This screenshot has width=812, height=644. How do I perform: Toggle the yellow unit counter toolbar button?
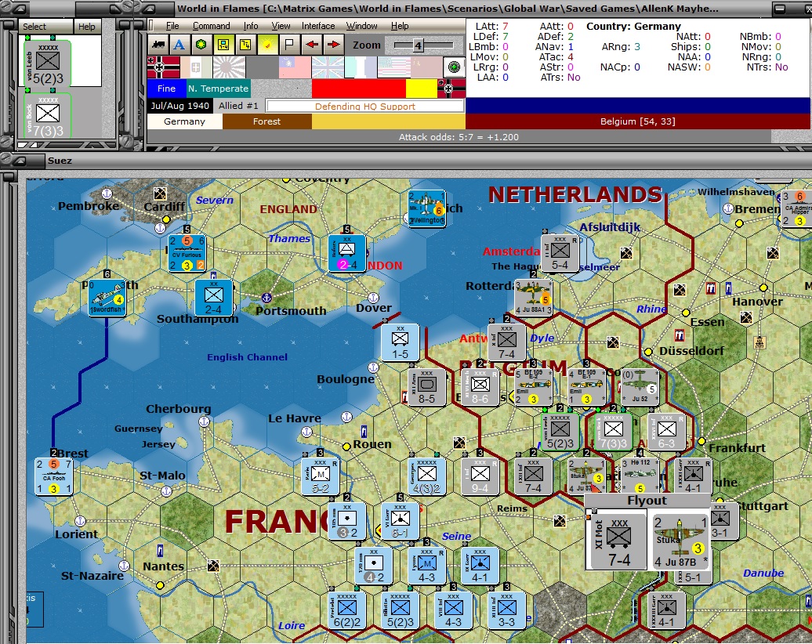click(x=245, y=45)
